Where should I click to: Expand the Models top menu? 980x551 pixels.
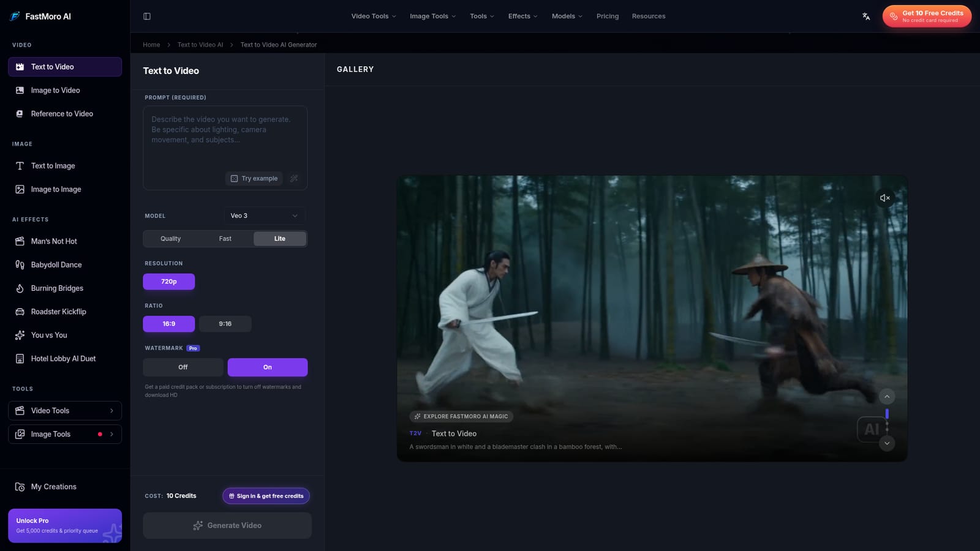pos(567,17)
